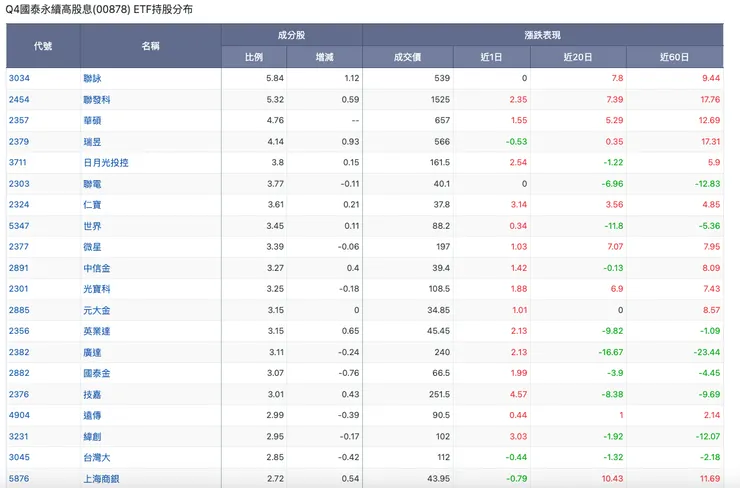The image size is (740, 488).
Task: Open stock code link 2891
Action: (19, 268)
